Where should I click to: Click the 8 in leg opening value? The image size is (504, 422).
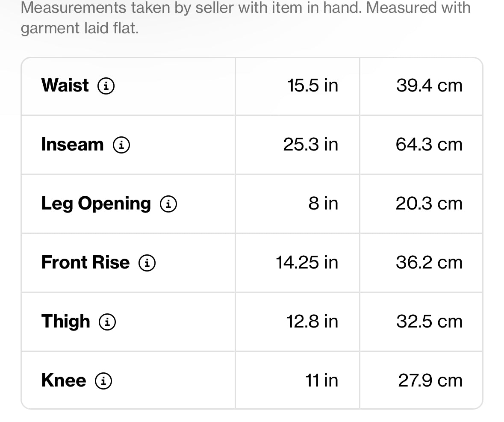[x=323, y=204]
